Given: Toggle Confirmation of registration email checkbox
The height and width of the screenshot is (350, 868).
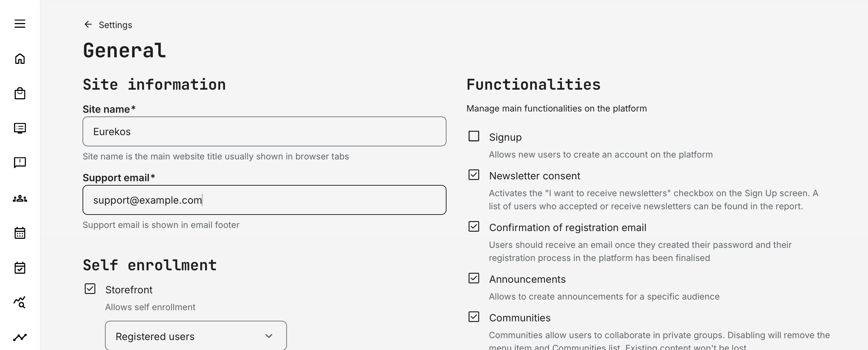Looking at the screenshot, I should [474, 227].
